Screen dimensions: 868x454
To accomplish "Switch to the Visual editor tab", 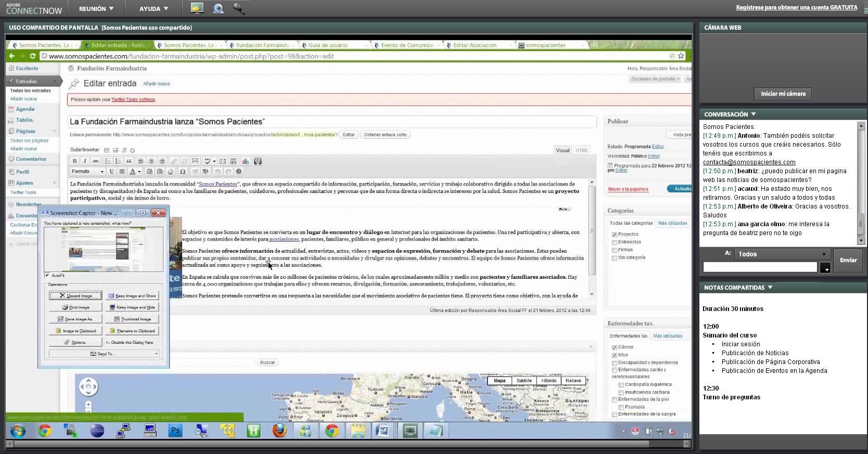I will (x=563, y=150).
